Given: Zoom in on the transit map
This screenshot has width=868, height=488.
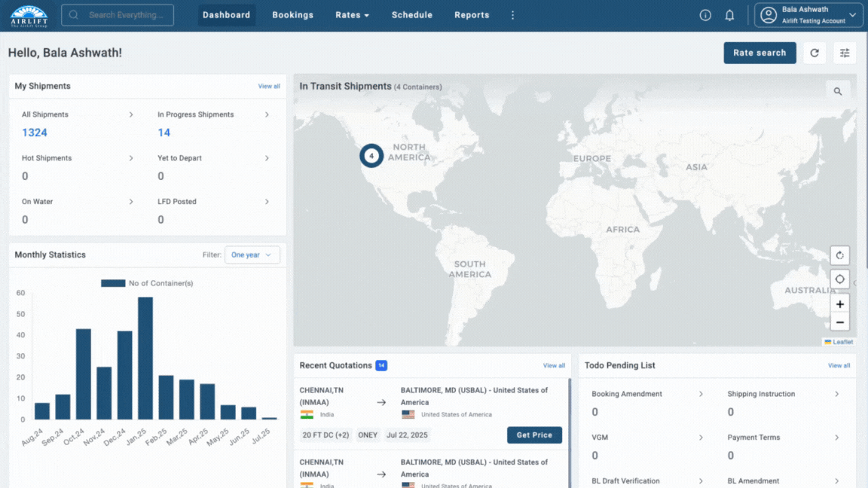Looking at the screenshot, I should click(x=839, y=303).
